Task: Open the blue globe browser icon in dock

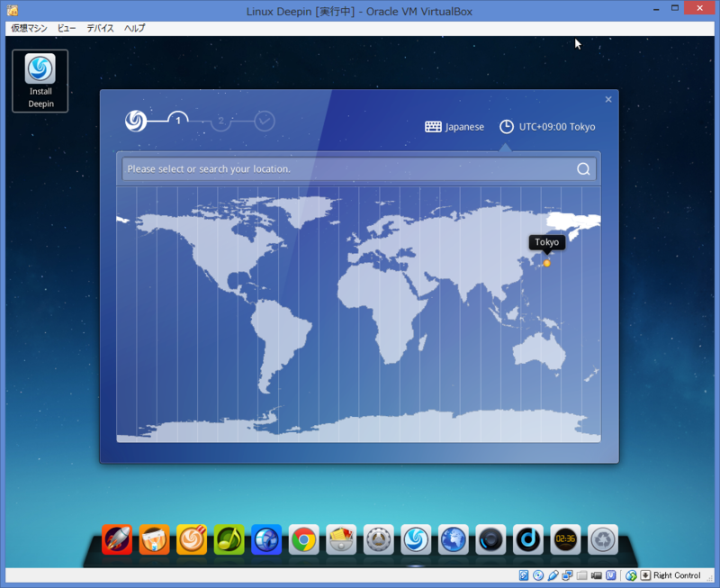Action: (453, 539)
